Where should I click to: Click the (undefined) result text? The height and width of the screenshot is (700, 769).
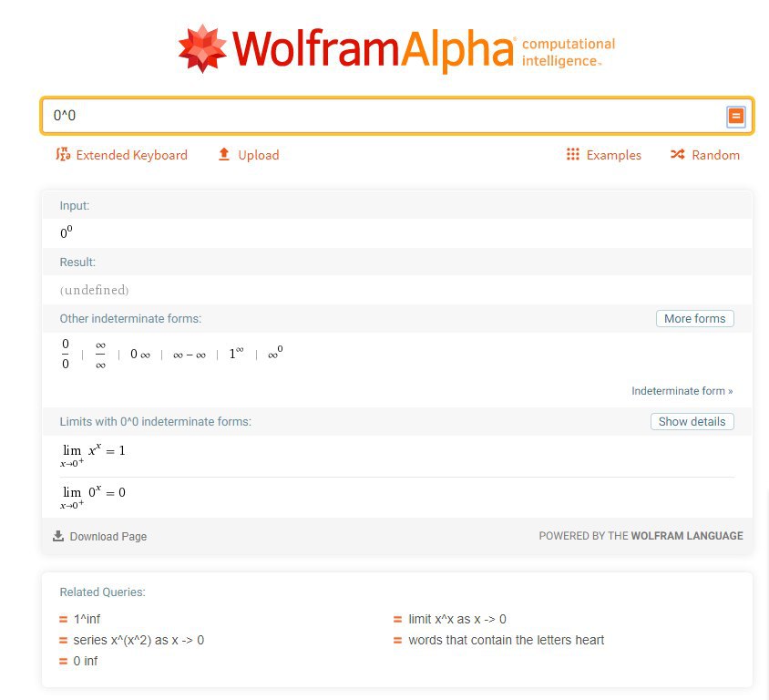[x=94, y=290]
